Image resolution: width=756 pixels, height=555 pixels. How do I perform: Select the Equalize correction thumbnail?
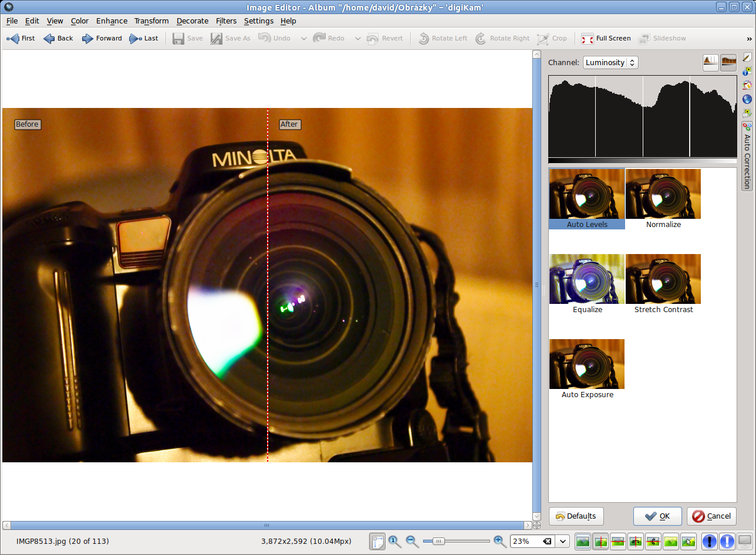point(587,284)
